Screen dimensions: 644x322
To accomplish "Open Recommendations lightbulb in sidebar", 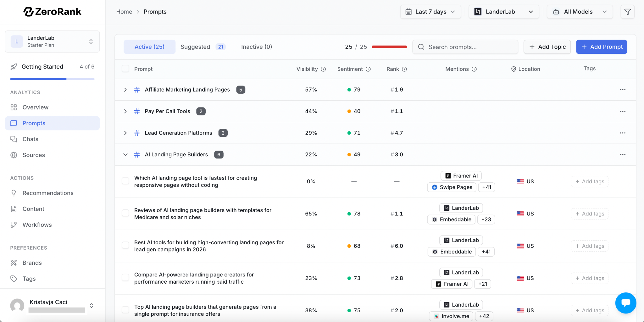I will coord(14,193).
